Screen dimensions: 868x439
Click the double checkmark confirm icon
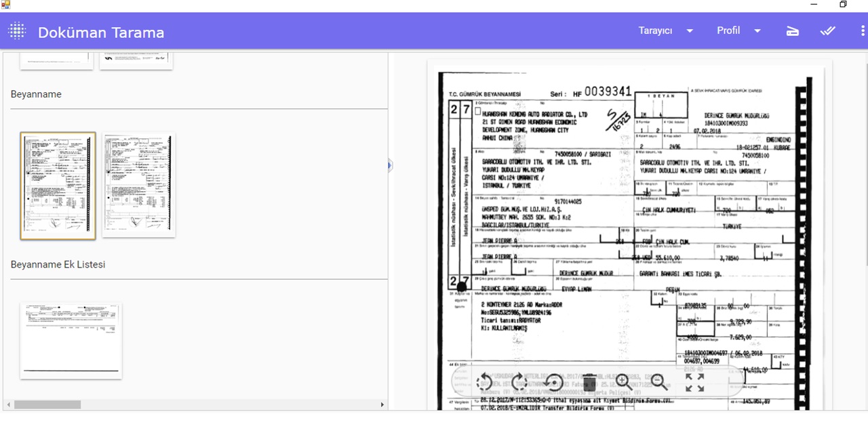coord(827,30)
